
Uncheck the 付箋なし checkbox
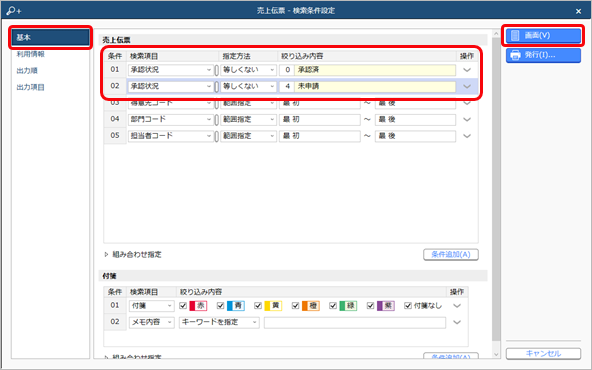click(408, 306)
